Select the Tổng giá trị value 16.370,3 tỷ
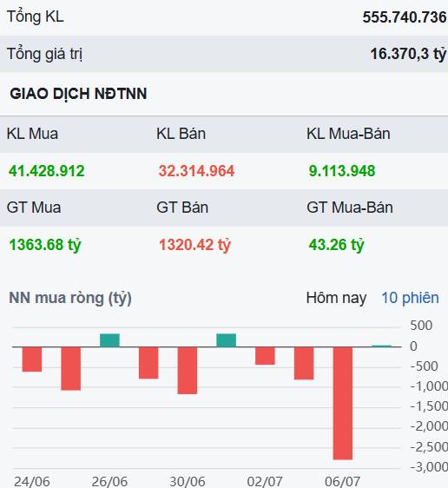Viewport: 448px width, 488px height. tap(408, 54)
